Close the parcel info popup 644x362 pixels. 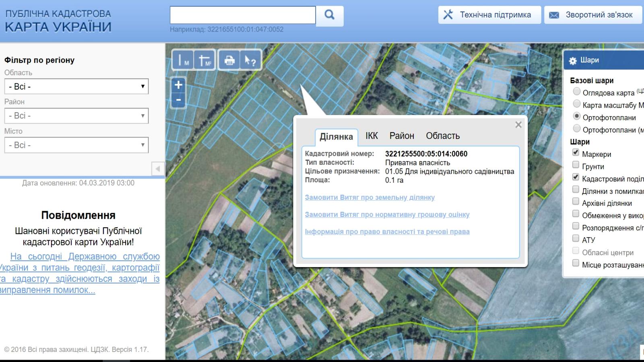(518, 125)
